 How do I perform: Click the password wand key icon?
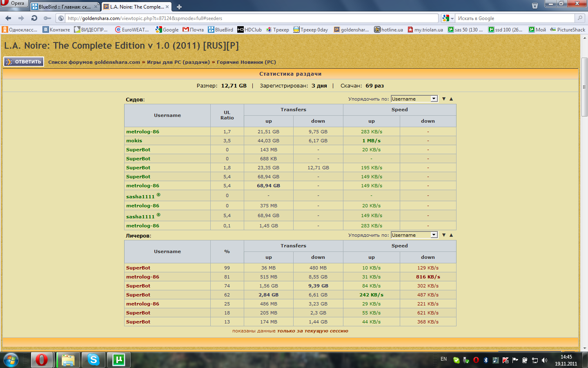click(47, 18)
